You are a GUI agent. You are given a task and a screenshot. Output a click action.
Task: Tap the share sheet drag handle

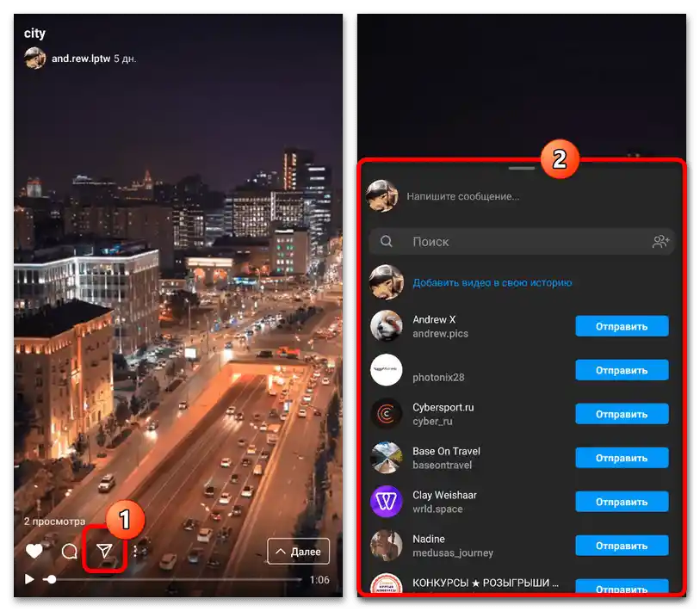click(x=522, y=169)
